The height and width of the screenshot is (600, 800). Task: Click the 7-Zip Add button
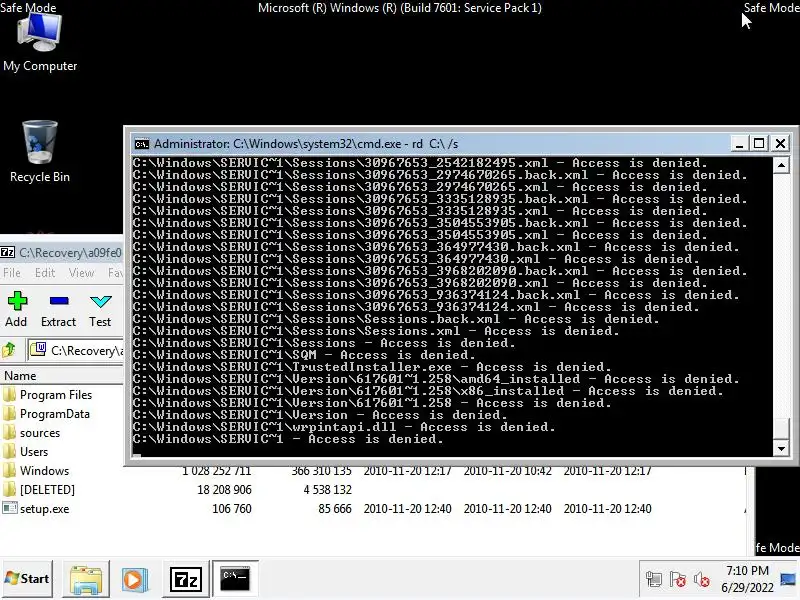[16, 309]
